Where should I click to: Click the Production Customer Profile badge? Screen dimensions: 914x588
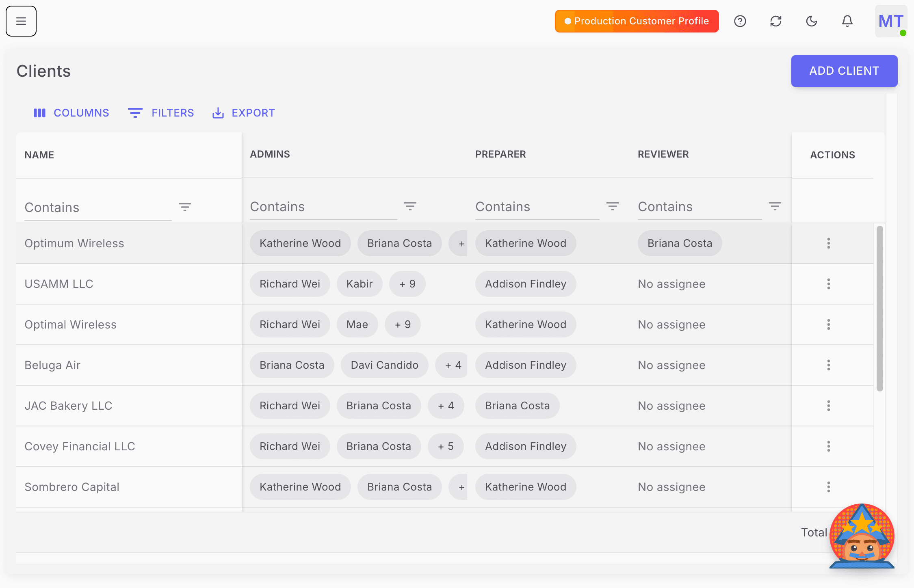(636, 21)
